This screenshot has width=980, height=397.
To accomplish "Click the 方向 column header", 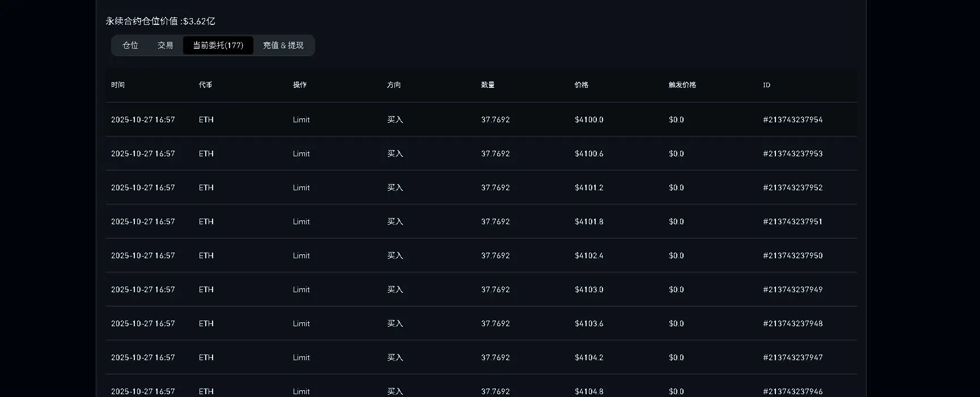I will coord(394,85).
